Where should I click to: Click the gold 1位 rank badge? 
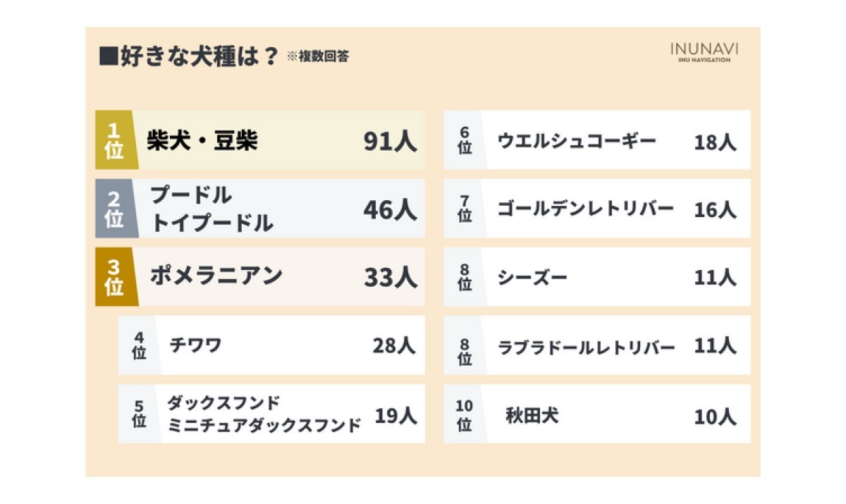[116, 140]
